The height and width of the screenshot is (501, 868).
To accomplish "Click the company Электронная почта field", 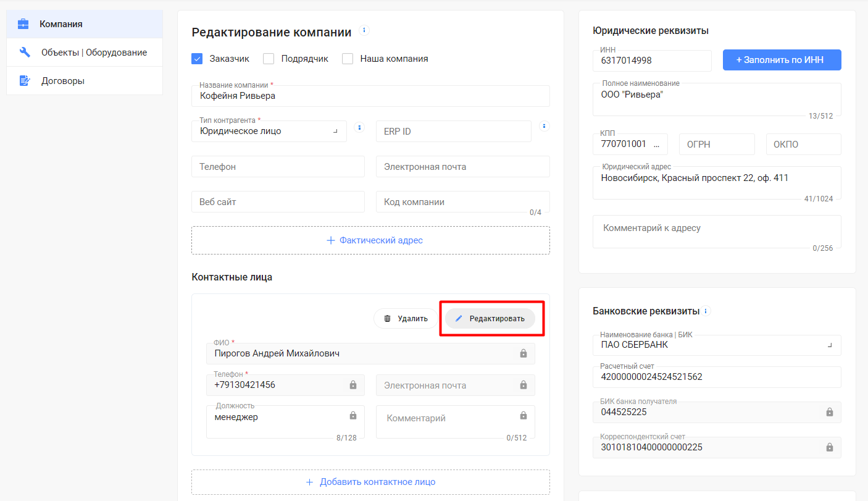I will [463, 167].
